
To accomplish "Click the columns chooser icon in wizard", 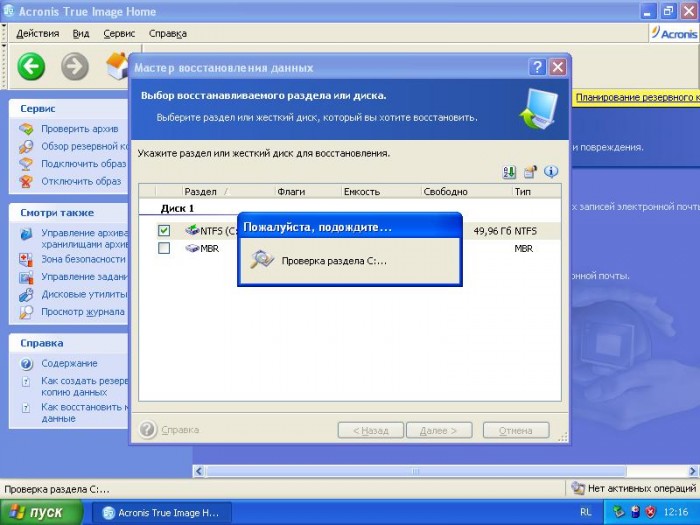I will (x=530, y=172).
